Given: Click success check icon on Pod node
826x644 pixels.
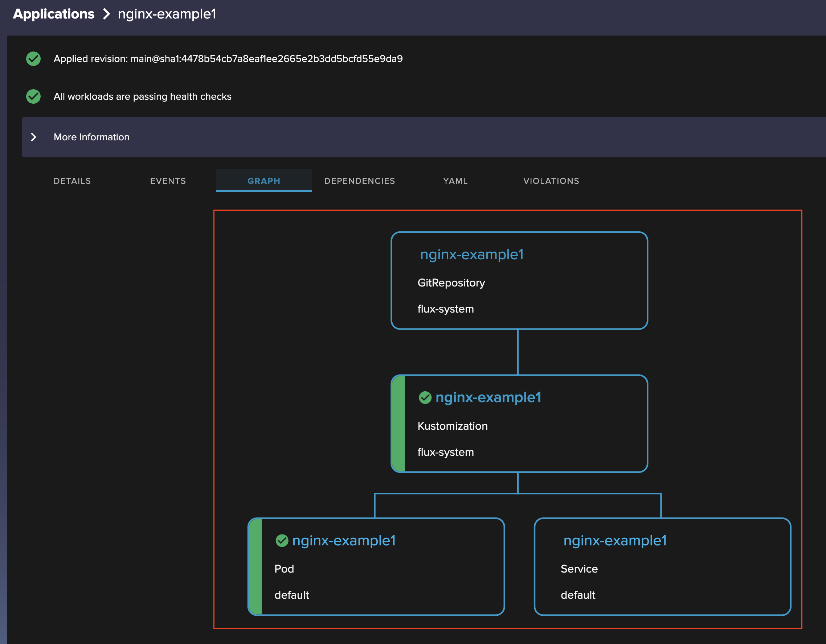Looking at the screenshot, I should point(282,540).
